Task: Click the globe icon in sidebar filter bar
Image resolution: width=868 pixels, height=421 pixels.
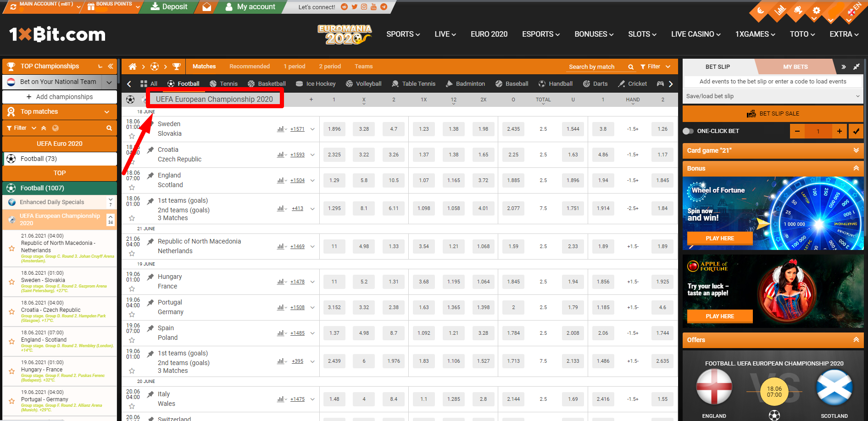Action: pos(56,128)
